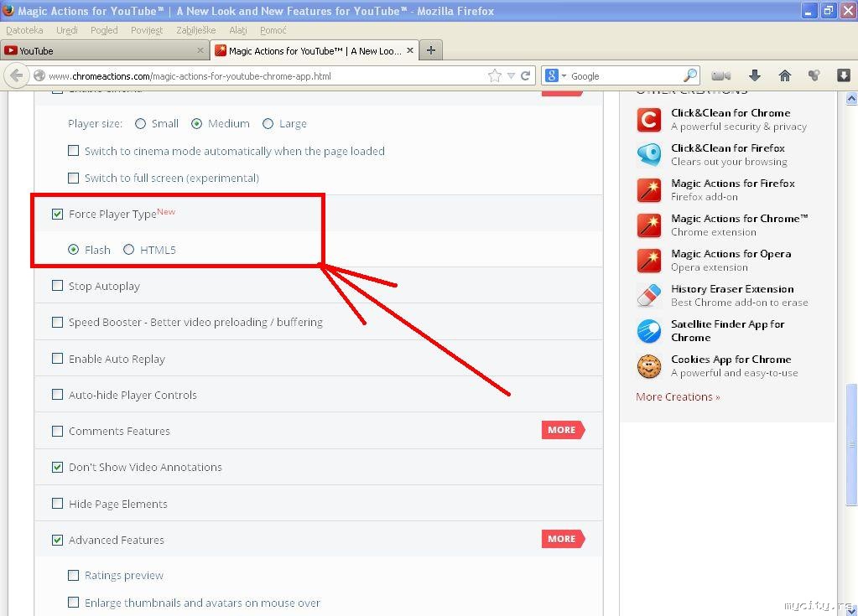Screen dimensions: 858x616
Task: Check Ratings preview
Action: [x=73, y=575]
